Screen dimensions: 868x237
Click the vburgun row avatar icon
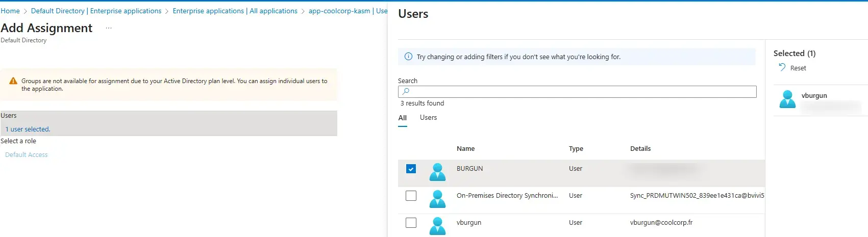coord(437,226)
